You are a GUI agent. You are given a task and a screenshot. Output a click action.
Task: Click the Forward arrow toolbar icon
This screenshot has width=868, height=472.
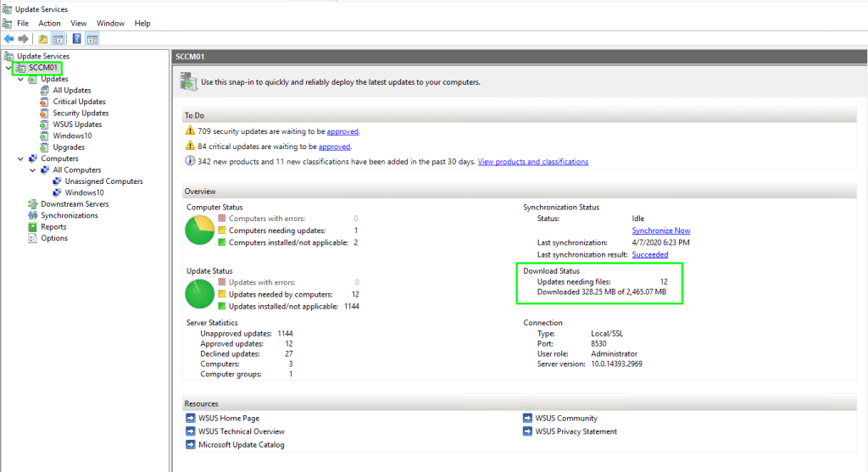[23, 39]
